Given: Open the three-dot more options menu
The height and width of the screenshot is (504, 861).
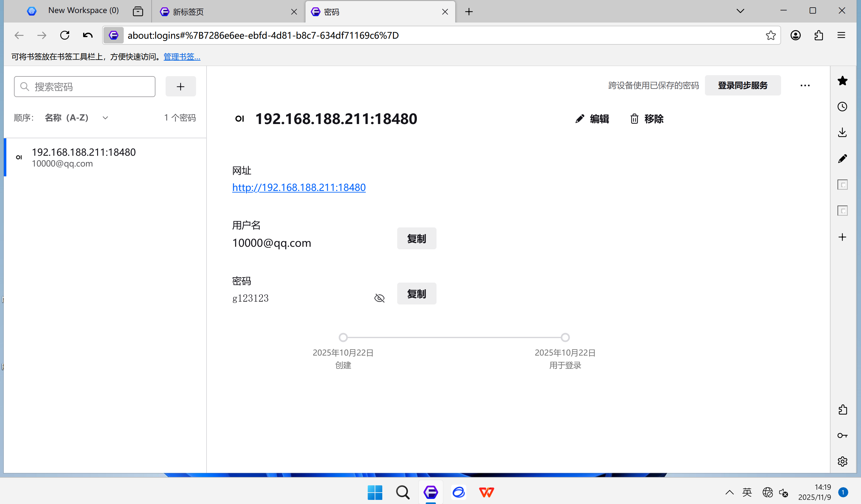Looking at the screenshot, I should click(805, 85).
